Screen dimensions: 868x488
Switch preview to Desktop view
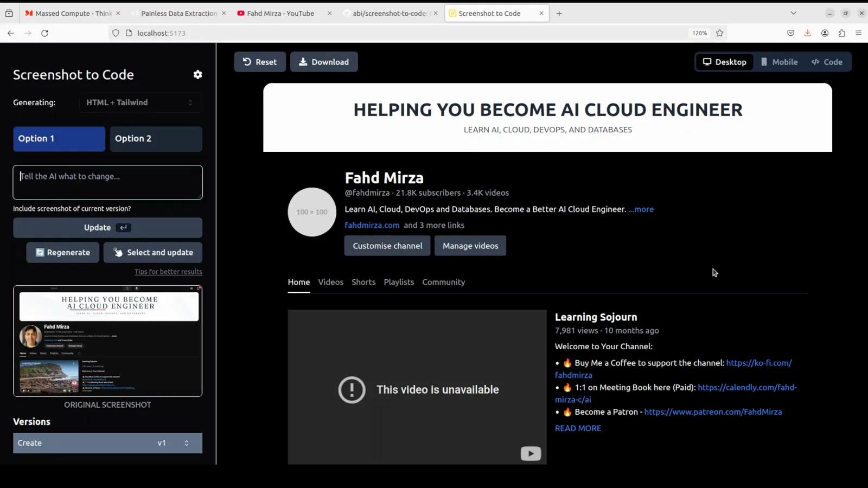click(725, 62)
